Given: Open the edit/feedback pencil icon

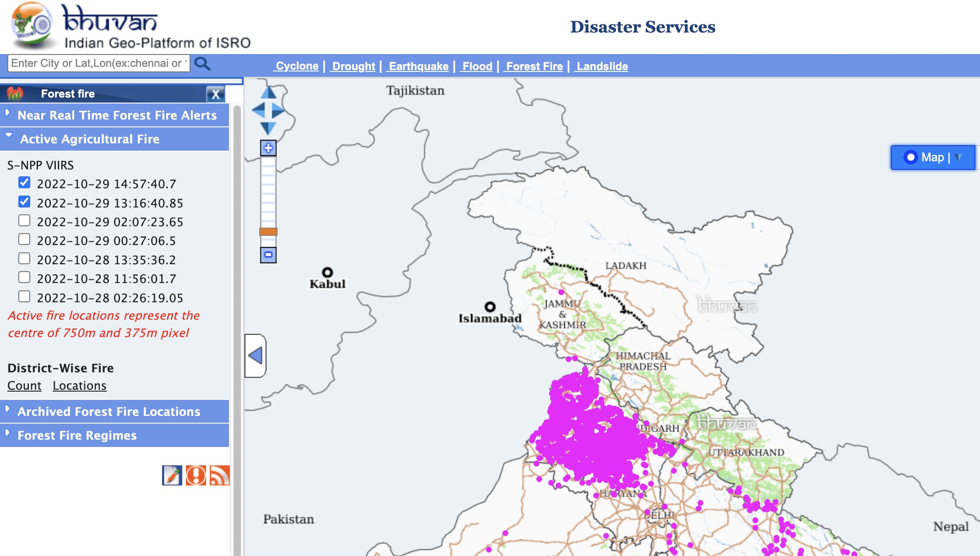Looking at the screenshot, I should pyautogui.click(x=172, y=475).
